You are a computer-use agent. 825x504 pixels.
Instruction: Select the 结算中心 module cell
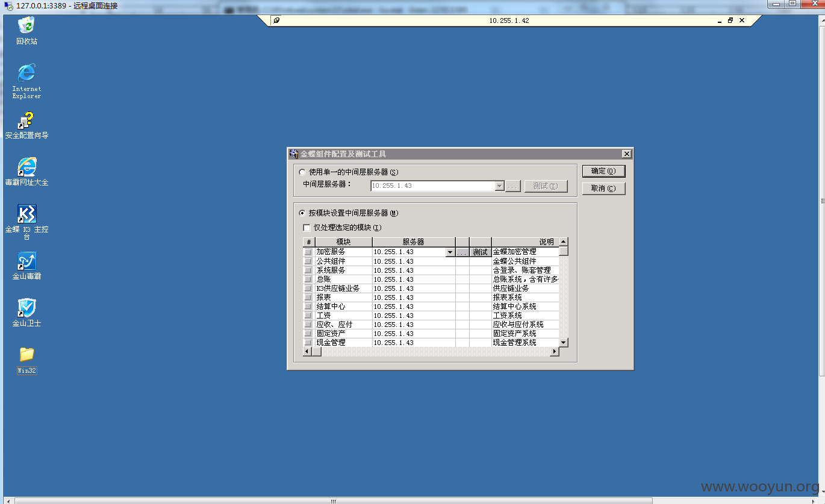(x=343, y=306)
